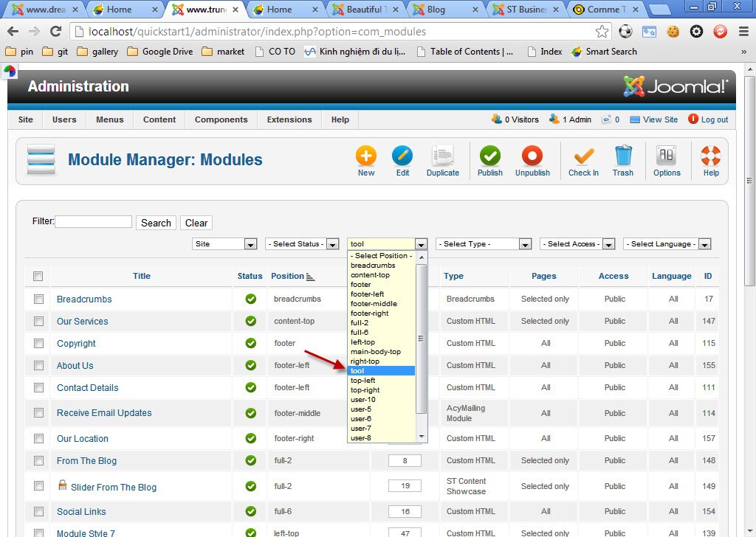Open the Options toolbar icon
The height and width of the screenshot is (537, 756).
point(667,156)
